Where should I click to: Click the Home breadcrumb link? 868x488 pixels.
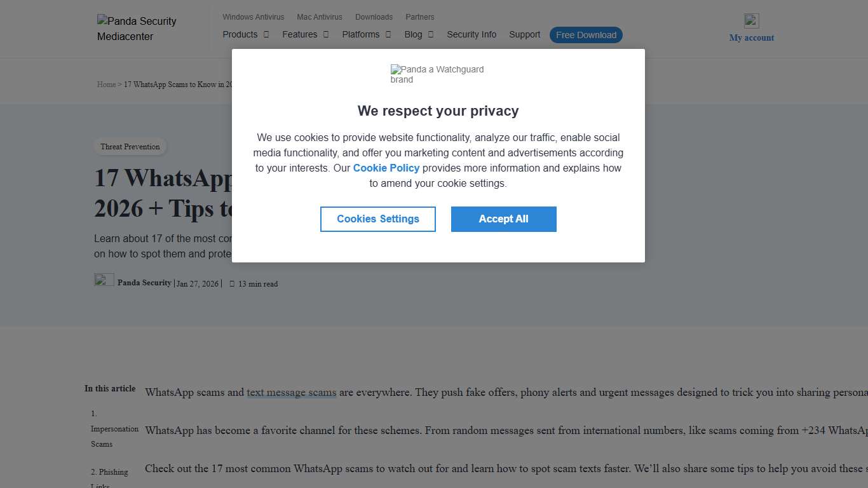[106, 85]
